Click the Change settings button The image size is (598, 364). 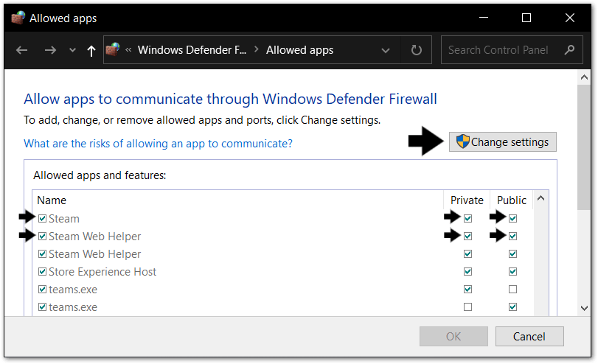pos(503,141)
